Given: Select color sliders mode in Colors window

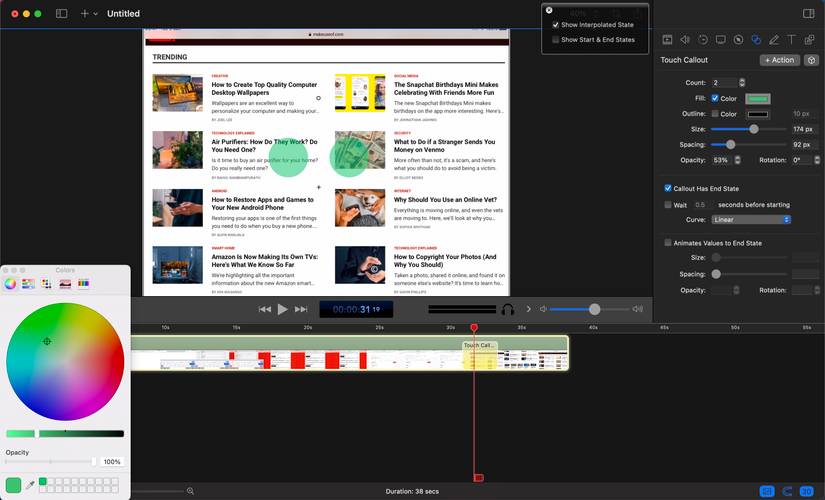Looking at the screenshot, I should [28, 284].
